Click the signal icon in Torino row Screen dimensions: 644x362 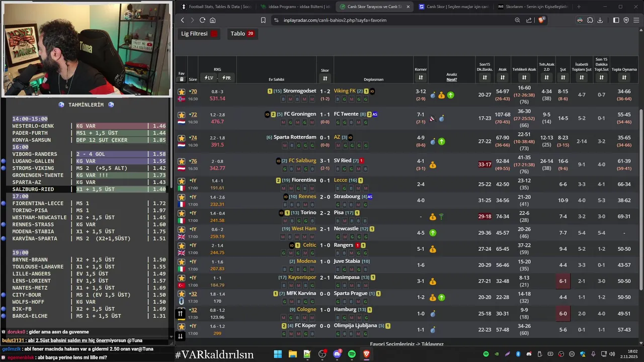point(441,217)
